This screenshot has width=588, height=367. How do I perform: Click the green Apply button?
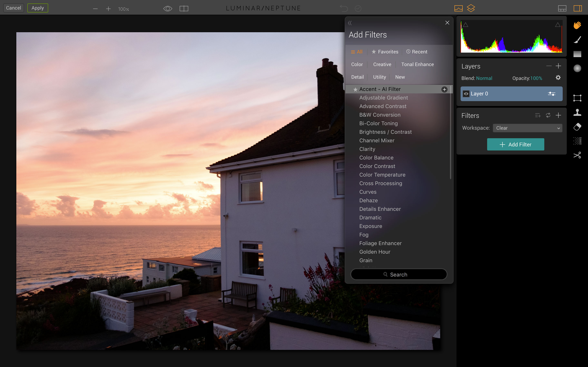pos(38,8)
